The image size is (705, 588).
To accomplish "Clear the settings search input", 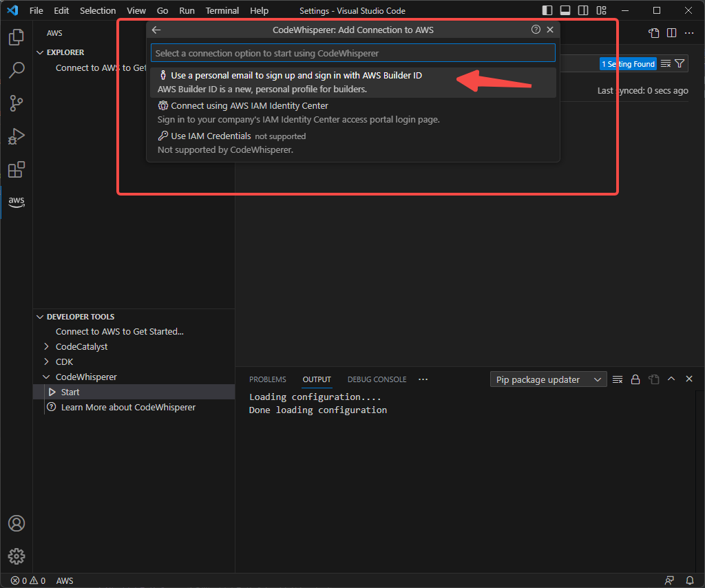I will pos(666,64).
